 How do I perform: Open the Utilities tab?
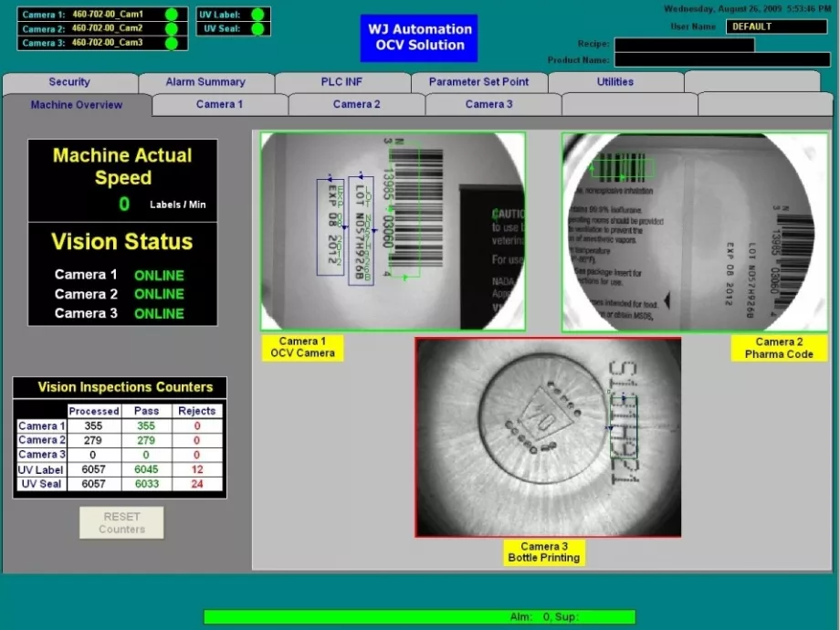(615, 82)
